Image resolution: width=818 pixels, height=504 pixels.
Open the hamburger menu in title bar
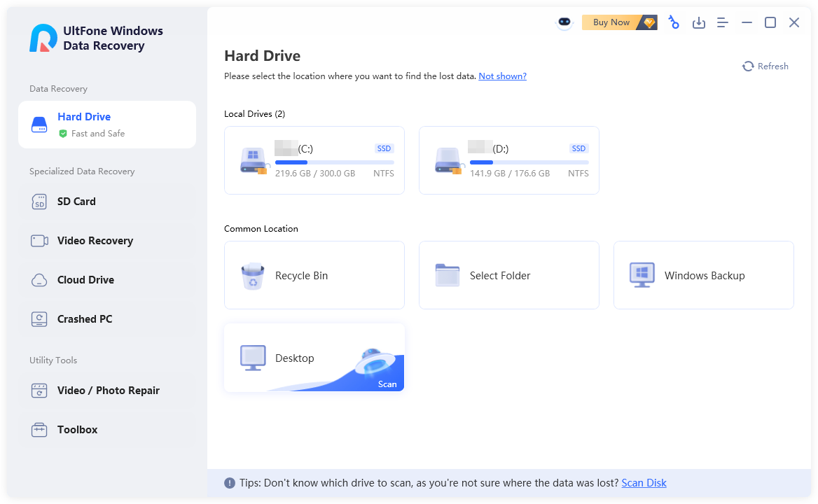pyautogui.click(x=723, y=22)
